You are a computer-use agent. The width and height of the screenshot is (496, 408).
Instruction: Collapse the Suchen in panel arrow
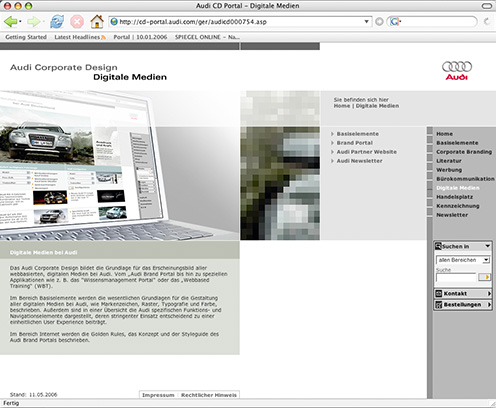tap(487, 246)
